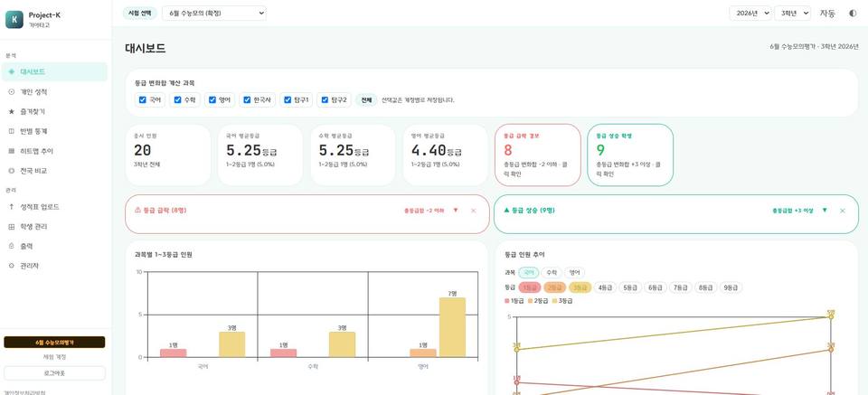The width and height of the screenshot is (868, 395).
Task: Click the 응시 인원 20 card
Action: click(x=168, y=155)
